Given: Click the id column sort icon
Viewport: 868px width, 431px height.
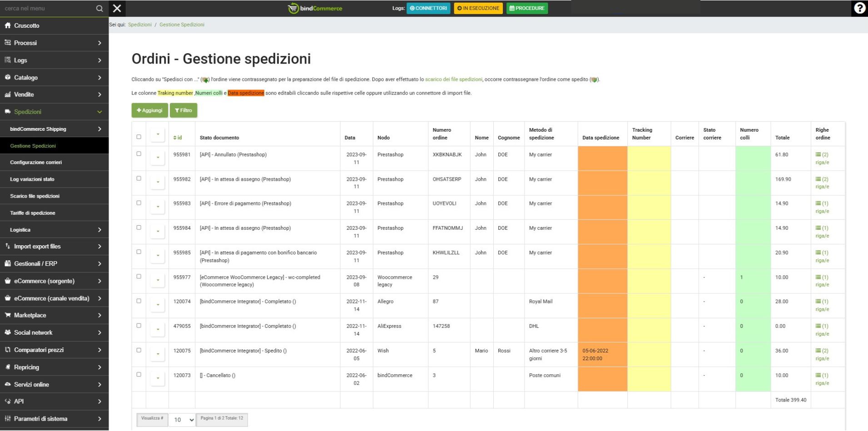Looking at the screenshot, I should 175,138.
